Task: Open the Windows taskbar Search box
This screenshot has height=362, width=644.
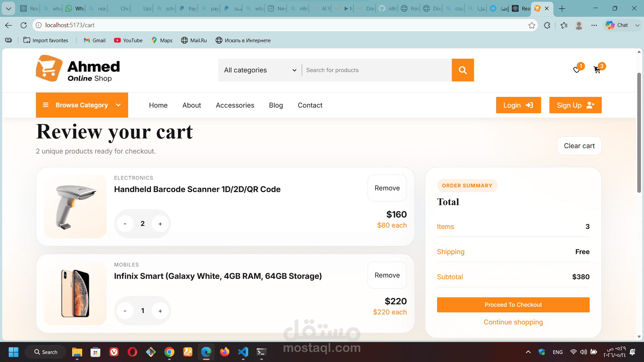Action: pos(45,352)
